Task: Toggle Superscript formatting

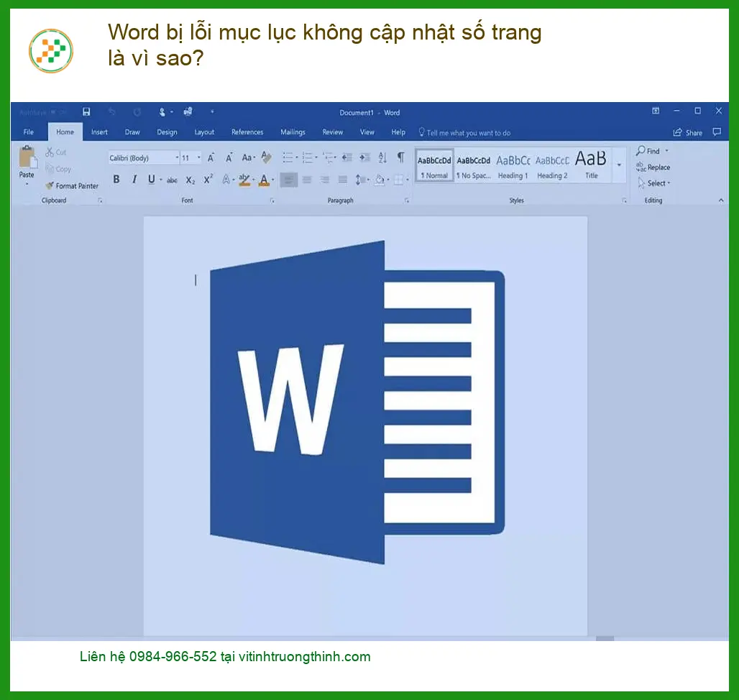Action: 208,180
